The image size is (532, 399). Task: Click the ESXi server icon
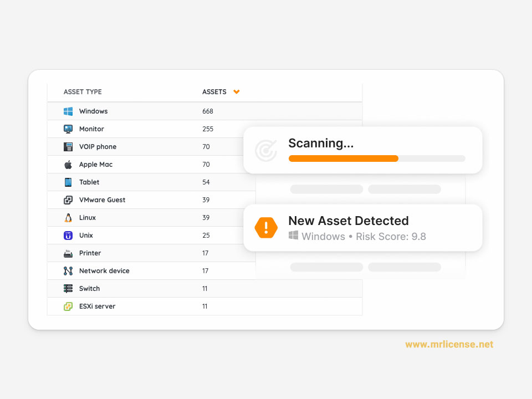(68, 306)
